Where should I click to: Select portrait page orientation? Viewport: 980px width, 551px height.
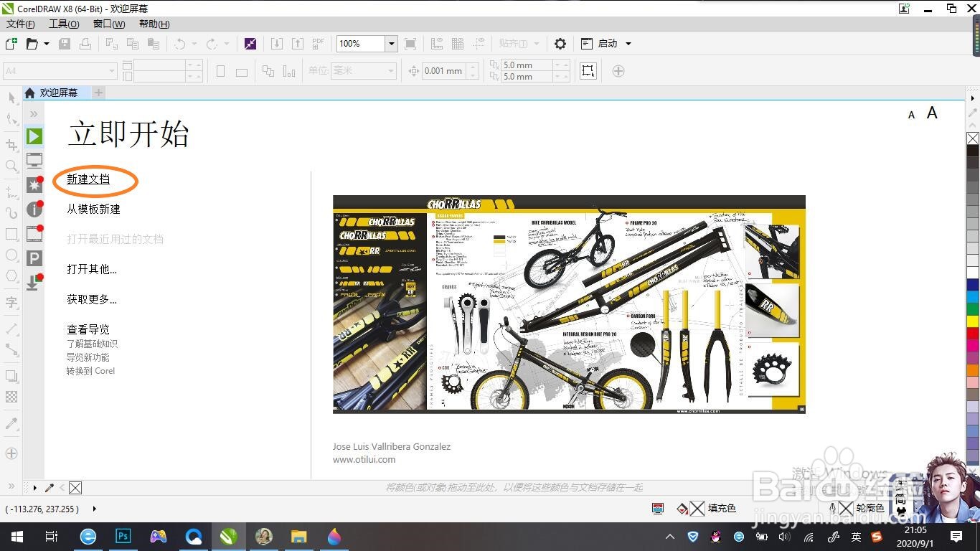pos(221,71)
